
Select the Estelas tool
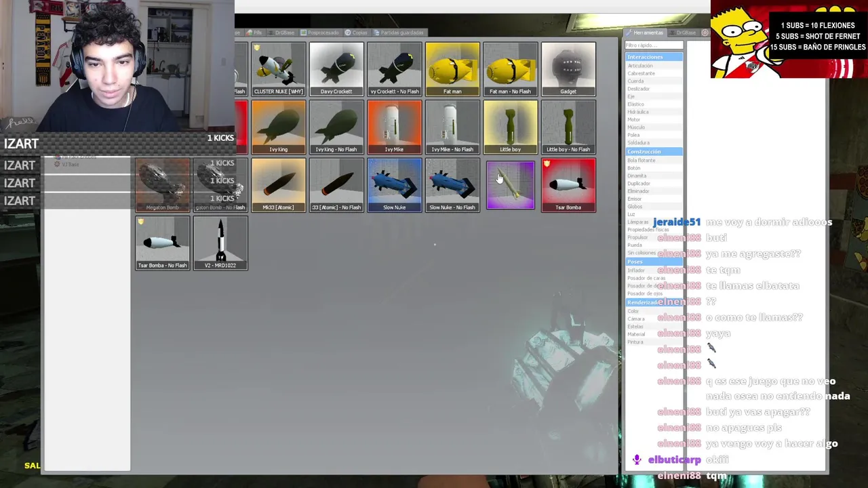(x=635, y=327)
